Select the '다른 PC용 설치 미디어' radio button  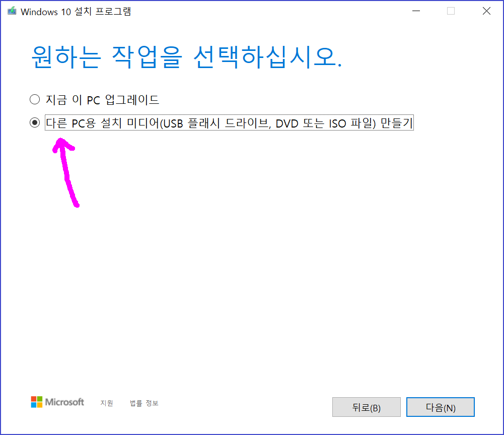coord(35,122)
